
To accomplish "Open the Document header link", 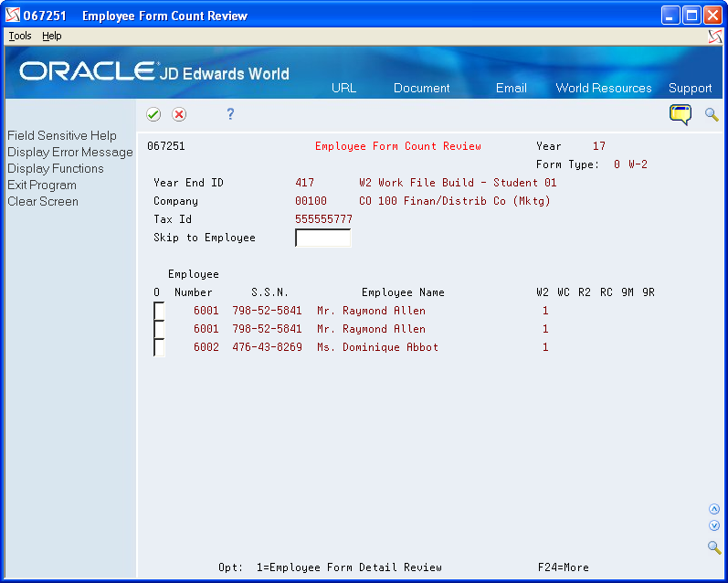I will pyautogui.click(x=422, y=88).
